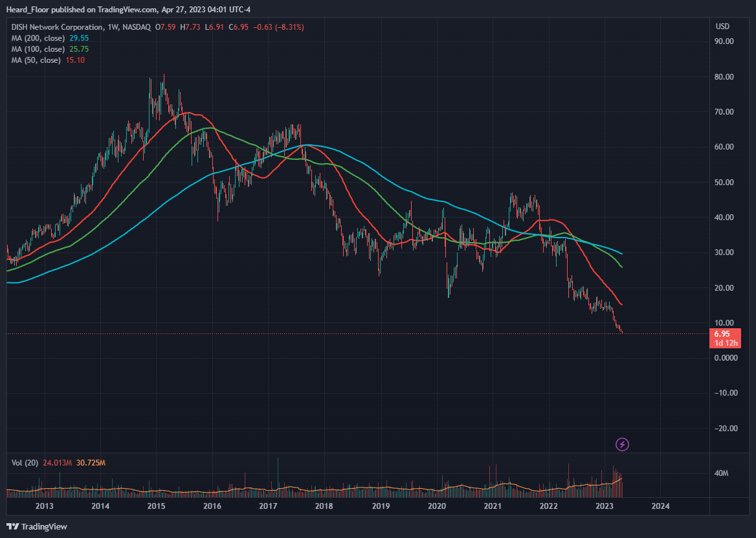Click the 2021 label on time axis
The height and width of the screenshot is (538, 756).
493,506
